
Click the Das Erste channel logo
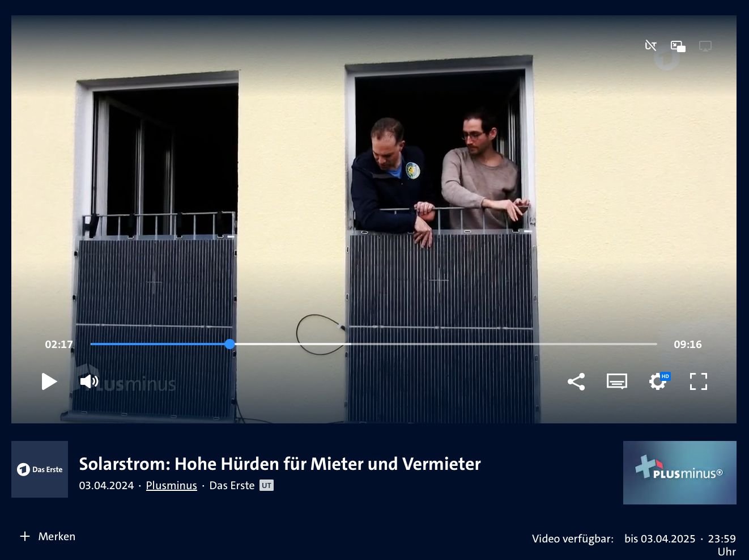40,469
